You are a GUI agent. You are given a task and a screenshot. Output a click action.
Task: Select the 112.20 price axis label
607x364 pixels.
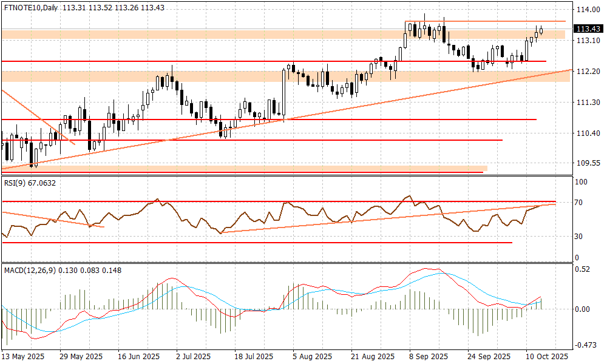[x=586, y=72]
